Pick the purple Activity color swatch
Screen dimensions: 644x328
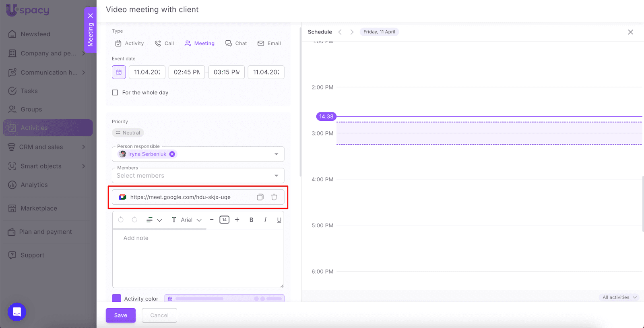point(116,299)
